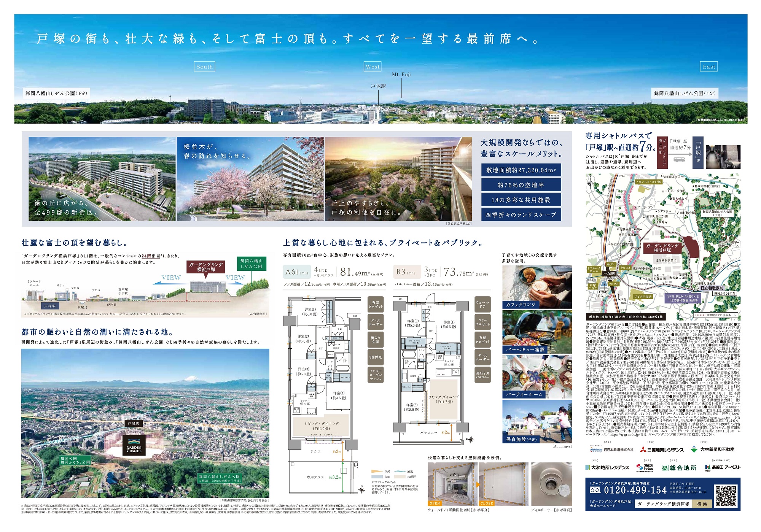Open the 桜並木が春の訪れ exterior rendering
The height and width of the screenshot is (532, 761).
[x=250, y=179]
